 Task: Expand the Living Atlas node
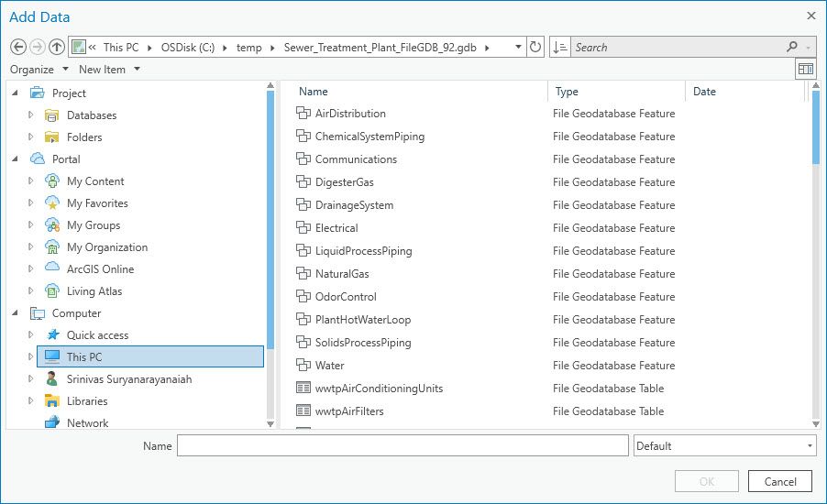pos(30,290)
